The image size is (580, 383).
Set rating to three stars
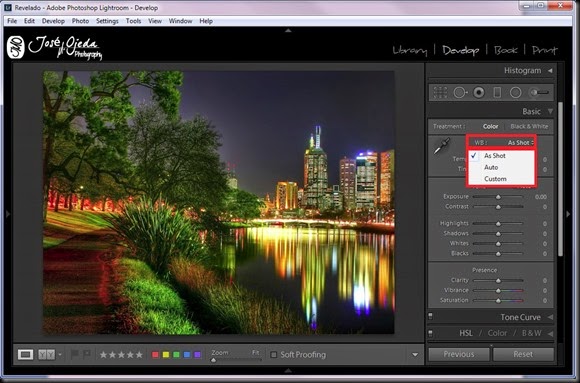pyautogui.click(x=121, y=355)
